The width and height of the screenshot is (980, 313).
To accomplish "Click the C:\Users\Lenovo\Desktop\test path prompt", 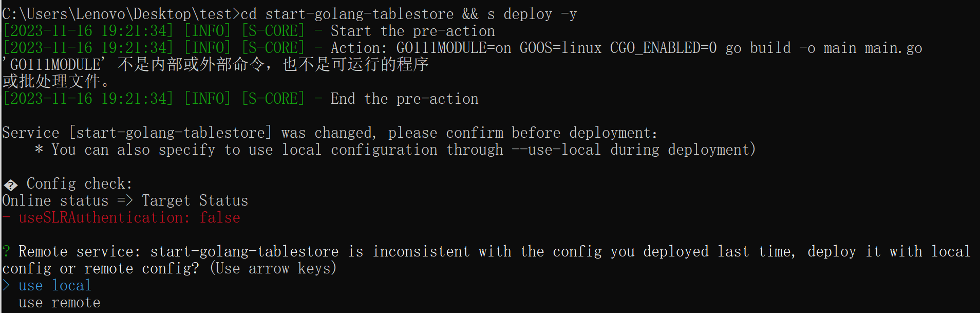I will tap(121, 14).
